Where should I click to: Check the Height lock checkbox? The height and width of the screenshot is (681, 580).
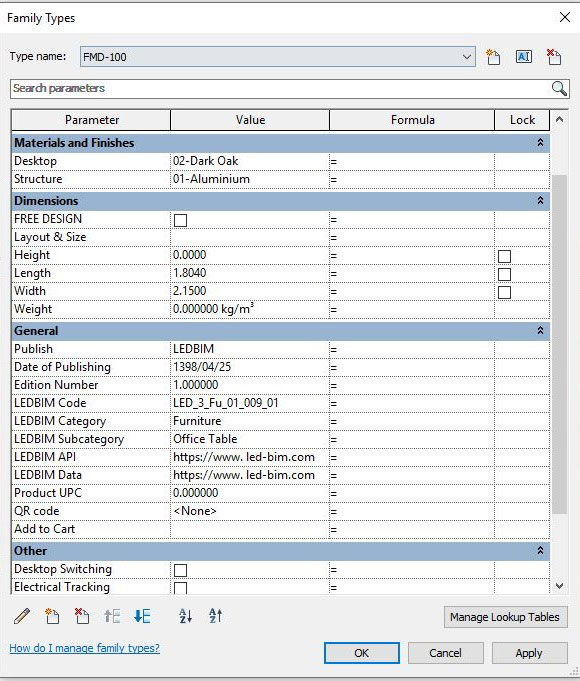tap(504, 256)
